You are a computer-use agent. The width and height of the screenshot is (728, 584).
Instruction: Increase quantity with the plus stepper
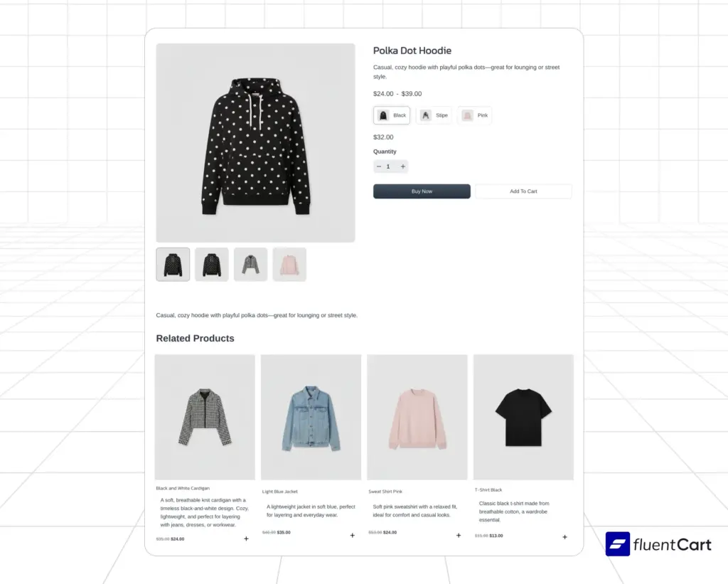click(x=403, y=166)
